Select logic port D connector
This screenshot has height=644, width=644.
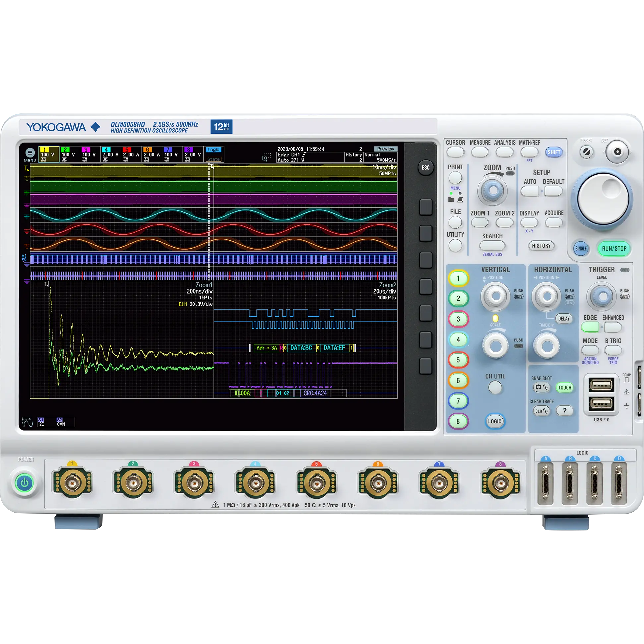(619, 484)
